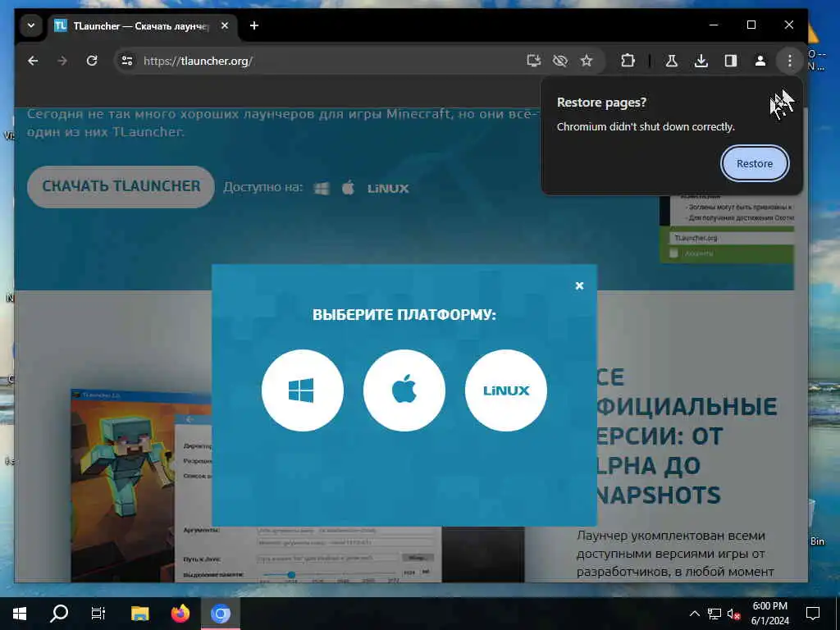The height and width of the screenshot is (630, 840).
Task: Open the Extensions puzzle icon
Action: click(x=628, y=61)
